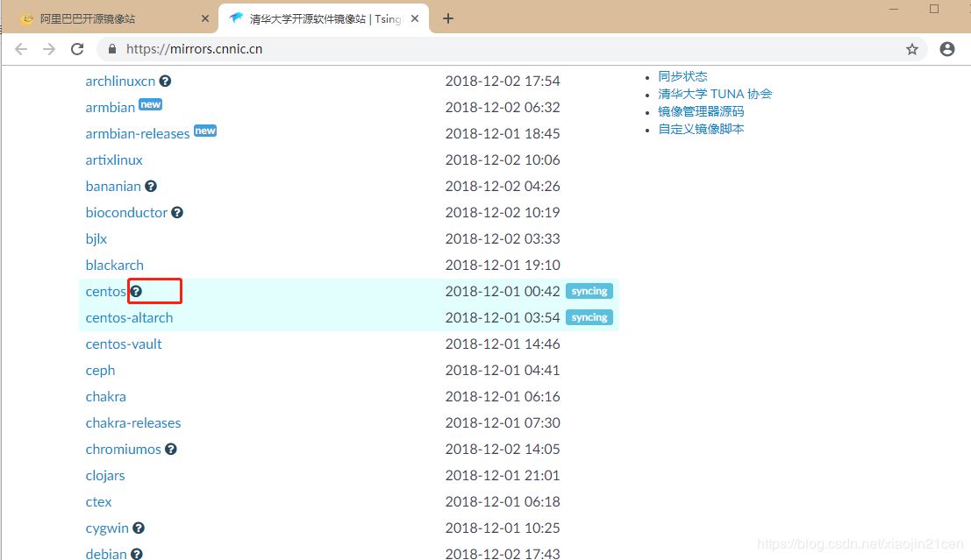Screen dimensions: 971x560
Task: Open the bioconductor mirror link
Action: tap(126, 213)
